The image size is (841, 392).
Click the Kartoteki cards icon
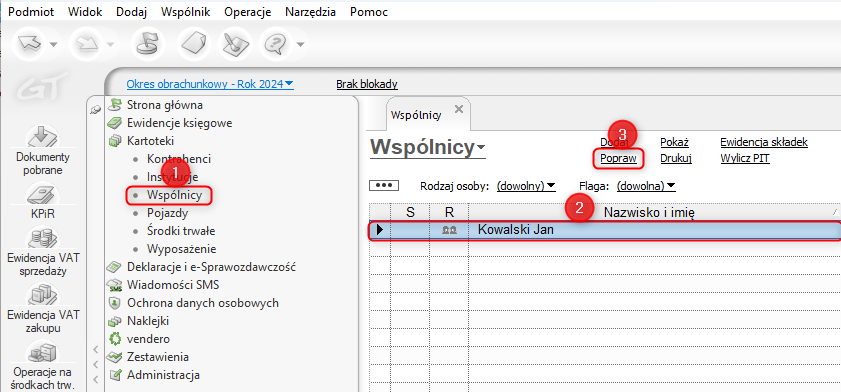tap(114, 142)
